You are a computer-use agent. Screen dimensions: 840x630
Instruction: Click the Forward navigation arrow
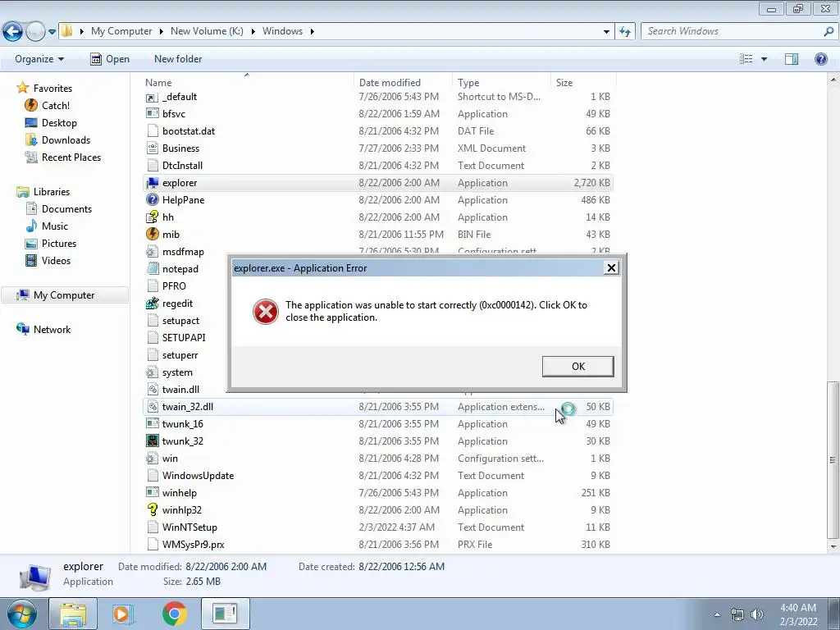coord(34,31)
